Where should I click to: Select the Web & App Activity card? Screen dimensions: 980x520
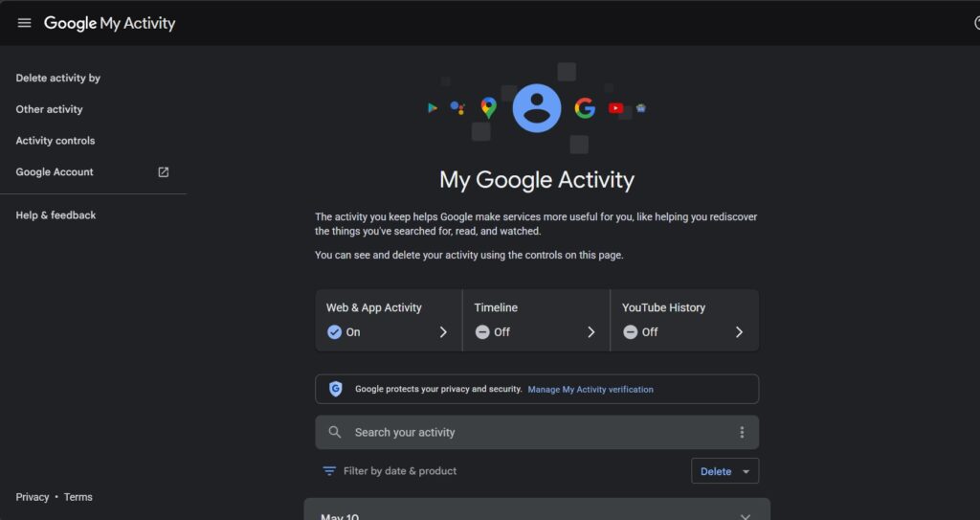(x=389, y=320)
